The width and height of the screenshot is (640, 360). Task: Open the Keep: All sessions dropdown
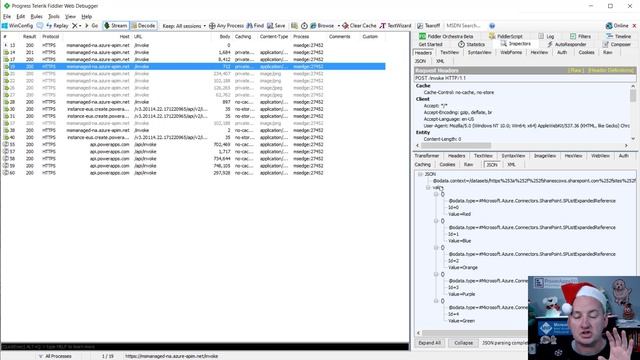click(x=184, y=26)
